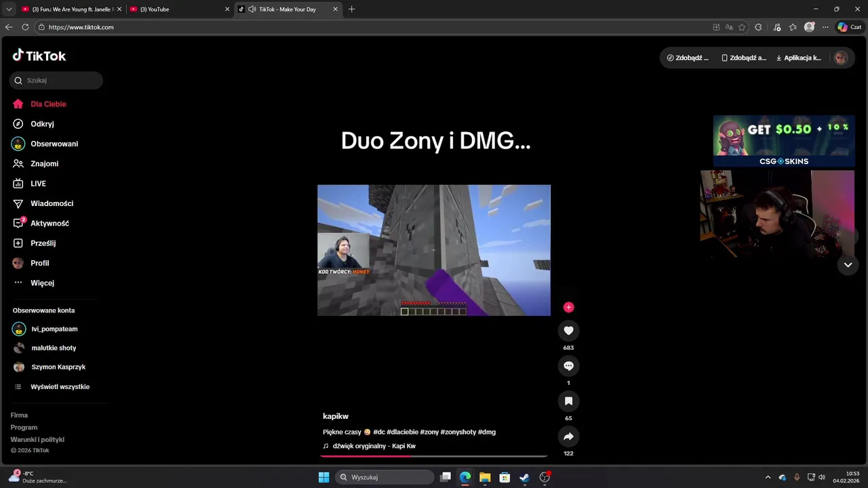Open the video comments
The height and width of the screenshot is (488, 868).
568,366
